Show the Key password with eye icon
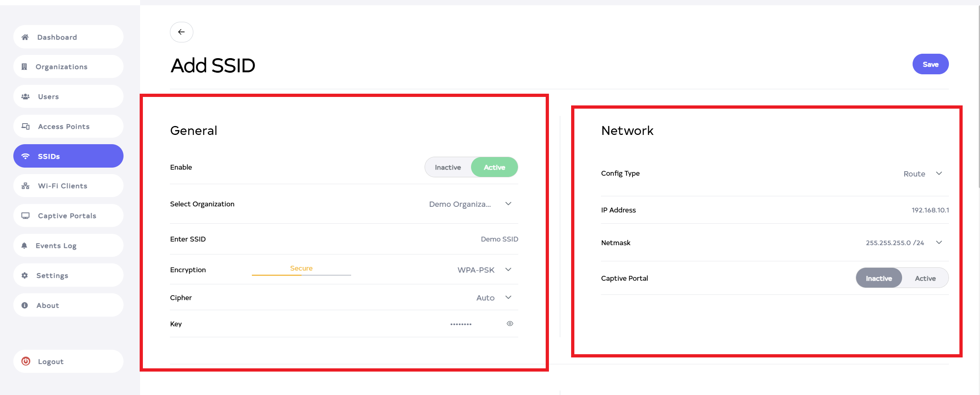The image size is (980, 395). pyautogui.click(x=510, y=324)
